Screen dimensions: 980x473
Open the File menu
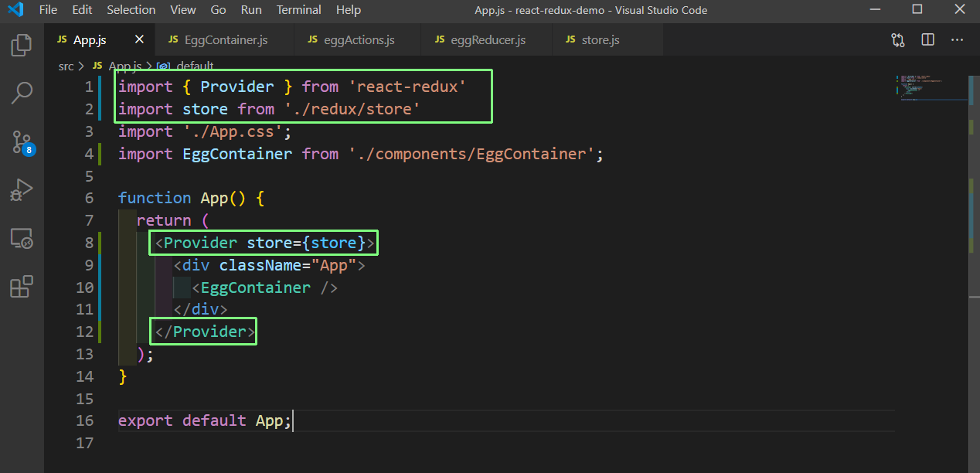pos(48,10)
